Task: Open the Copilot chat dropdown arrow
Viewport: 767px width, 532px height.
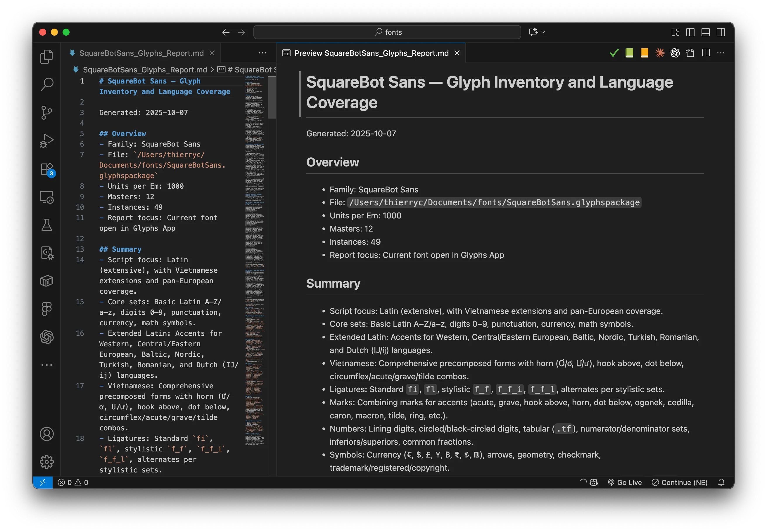Action: click(543, 32)
